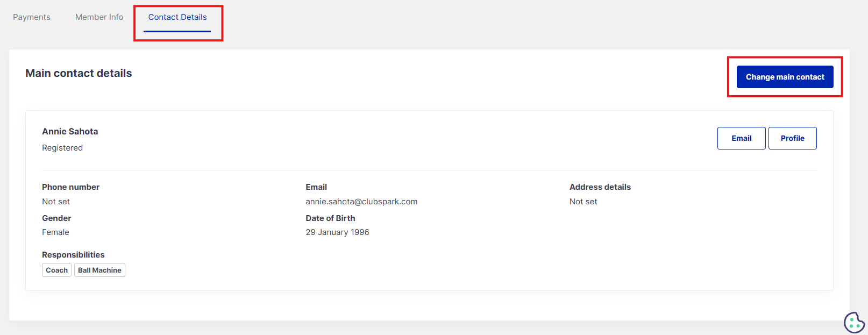Click the Not set value under Address details
This screenshot has width=868, height=335.
(x=583, y=202)
